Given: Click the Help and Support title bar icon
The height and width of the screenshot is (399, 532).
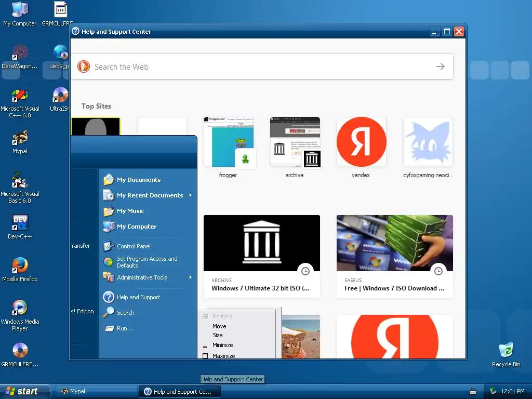Looking at the screenshot, I should click(76, 31).
